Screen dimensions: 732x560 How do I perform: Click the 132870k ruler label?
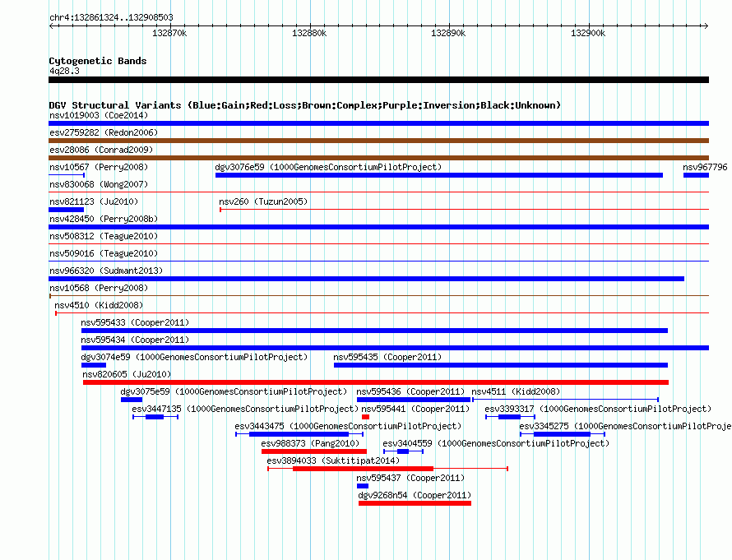coord(169,33)
